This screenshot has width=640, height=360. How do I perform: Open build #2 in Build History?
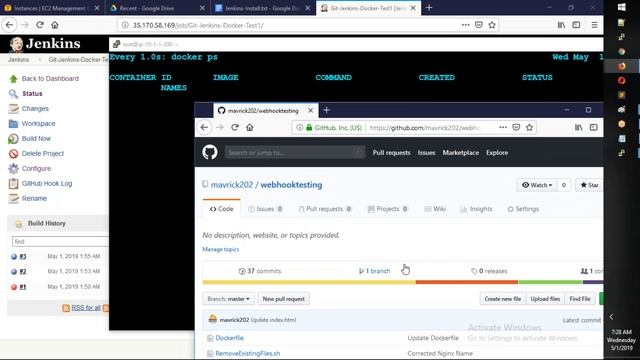(x=23, y=271)
